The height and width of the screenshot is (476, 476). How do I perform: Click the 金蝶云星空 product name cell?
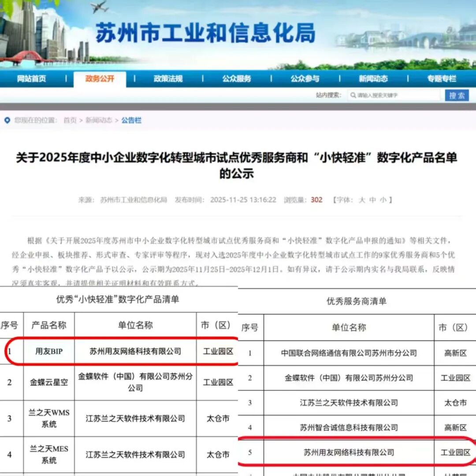(49, 382)
